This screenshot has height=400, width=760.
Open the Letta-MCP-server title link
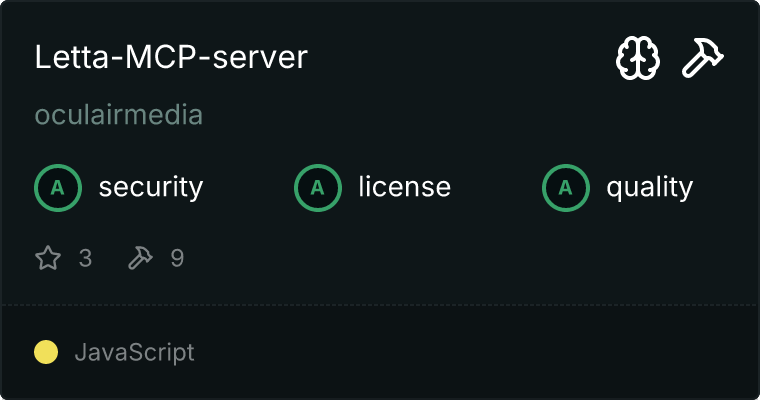point(171,58)
